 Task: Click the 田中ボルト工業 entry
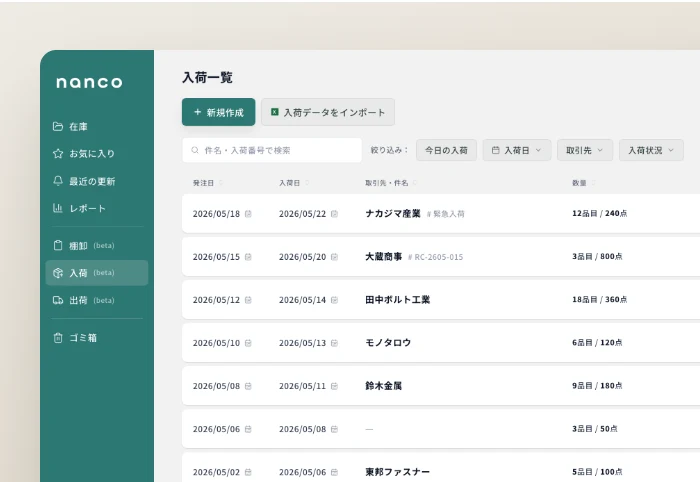397,300
